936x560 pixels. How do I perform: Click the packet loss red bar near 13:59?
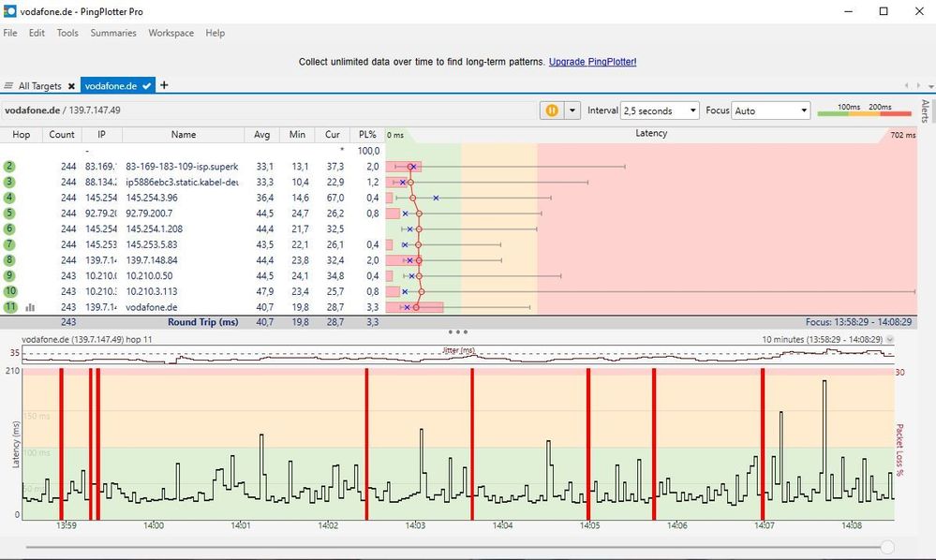coord(61,444)
